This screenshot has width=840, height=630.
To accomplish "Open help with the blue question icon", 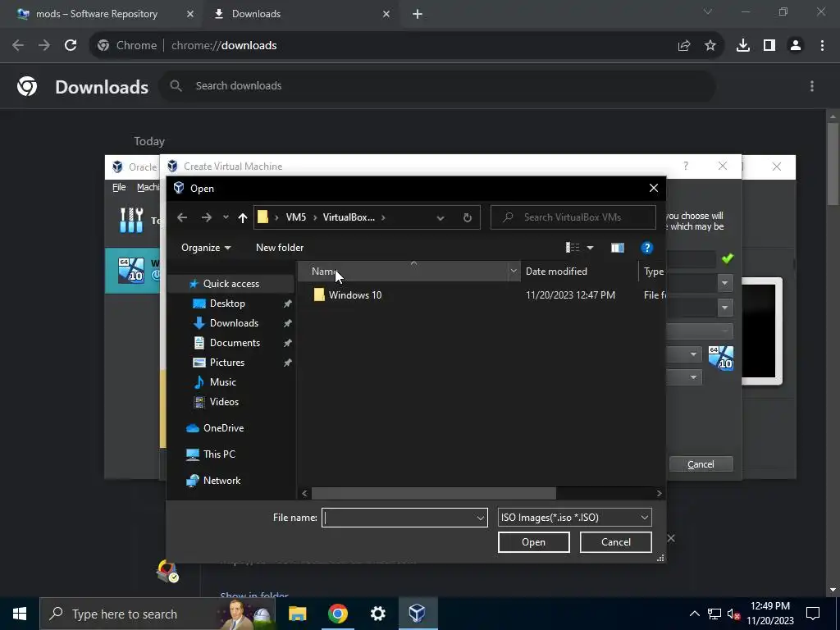I will [646, 248].
